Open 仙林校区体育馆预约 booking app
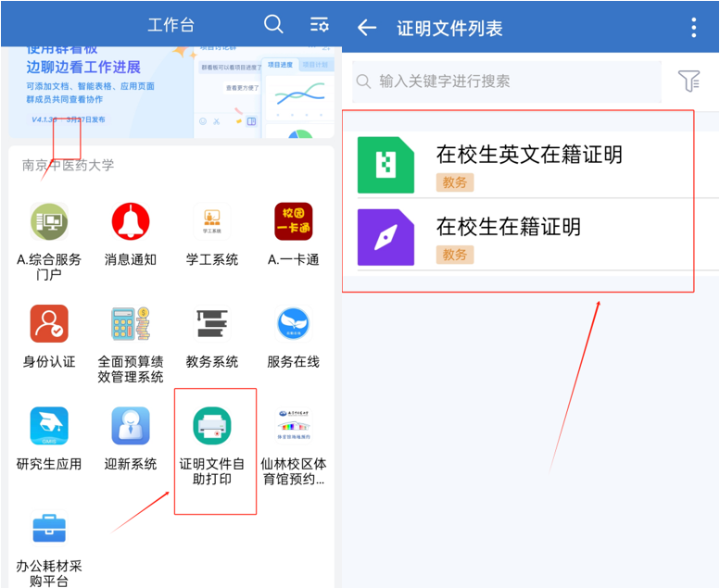 coord(294,426)
